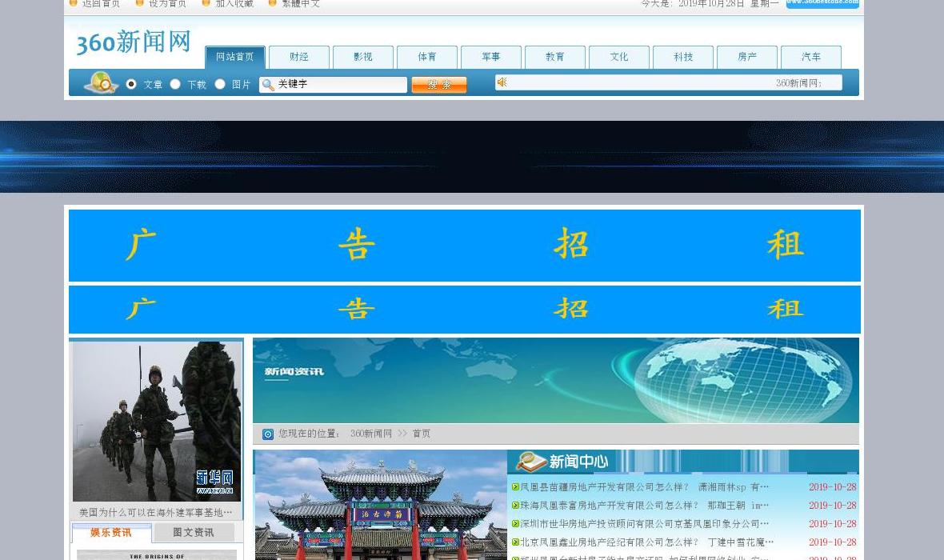
Task: Open the 财经 tab
Action: point(299,58)
